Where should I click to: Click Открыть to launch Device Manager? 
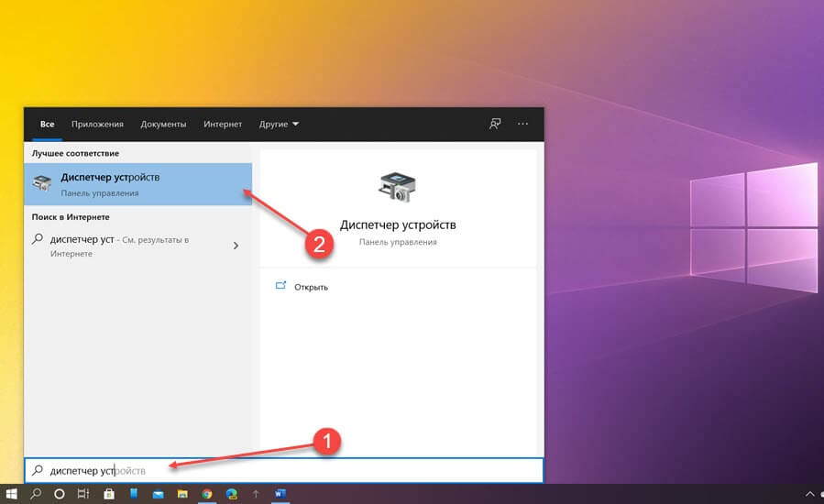(x=311, y=287)
